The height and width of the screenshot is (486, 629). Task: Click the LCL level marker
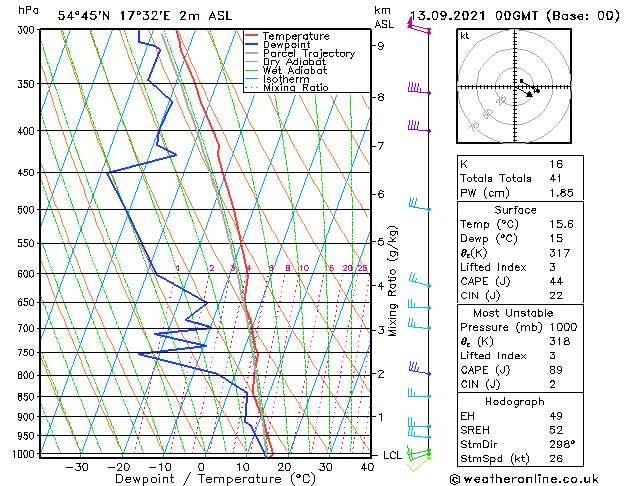coord(392,455)
